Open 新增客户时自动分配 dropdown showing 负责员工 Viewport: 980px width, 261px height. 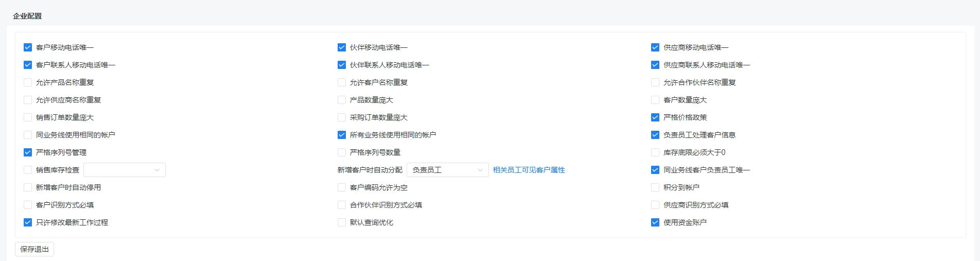(448, 170)
